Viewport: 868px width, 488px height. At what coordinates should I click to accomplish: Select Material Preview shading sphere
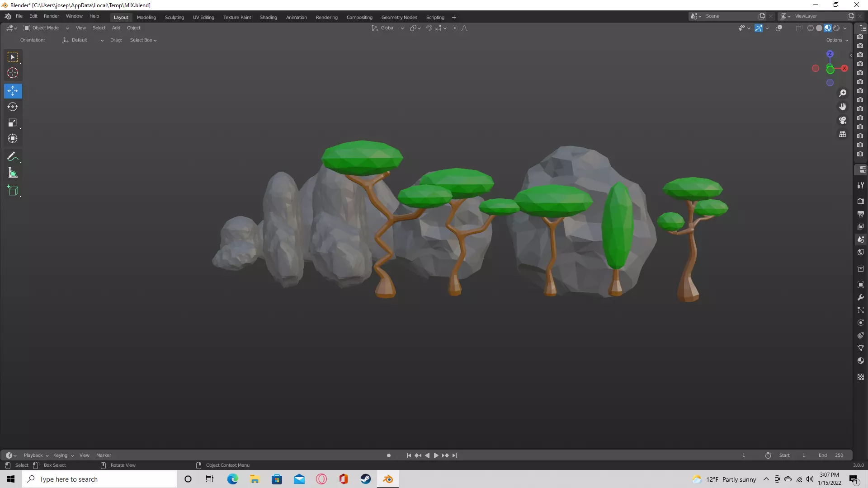coord(828,28)
